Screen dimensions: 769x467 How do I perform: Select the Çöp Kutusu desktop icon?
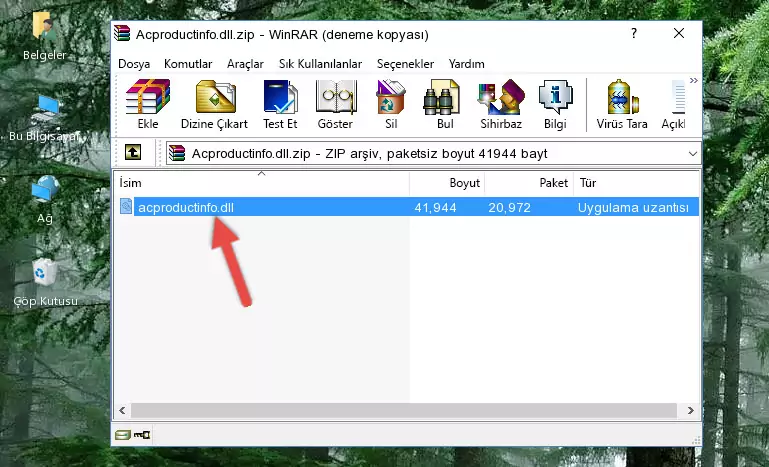(x=45, y=283)
